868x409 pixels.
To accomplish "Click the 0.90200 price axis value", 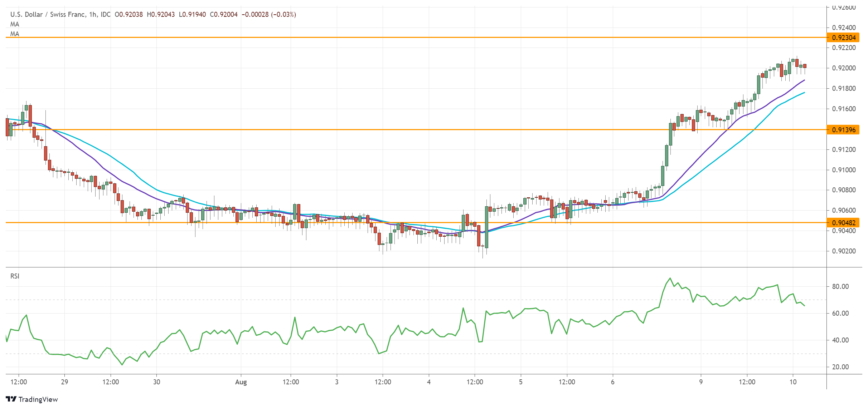I will point(844,251).
